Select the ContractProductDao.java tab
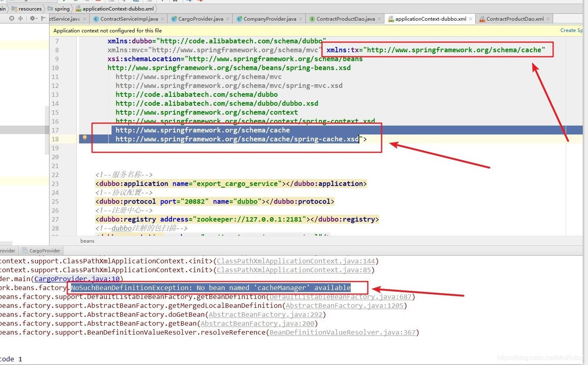This screenshot has height=365, width=588. pos(346,19)
